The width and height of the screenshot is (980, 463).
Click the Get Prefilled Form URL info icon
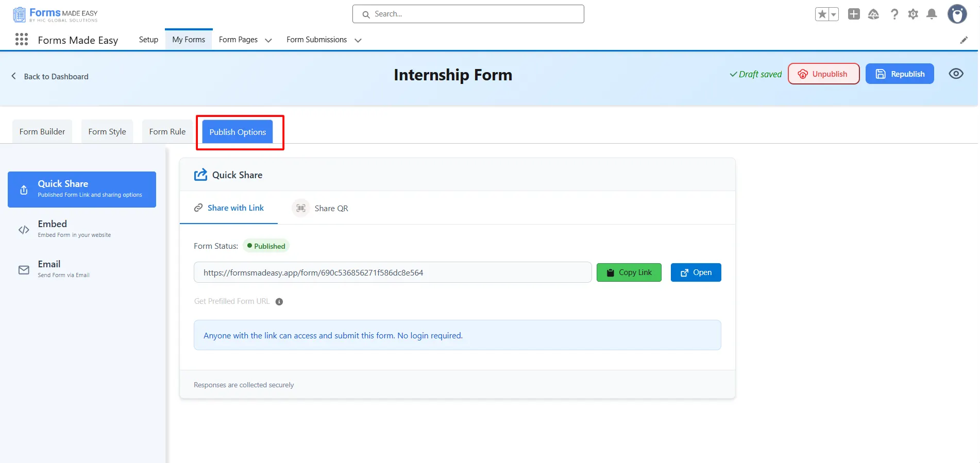click(279, 302)
